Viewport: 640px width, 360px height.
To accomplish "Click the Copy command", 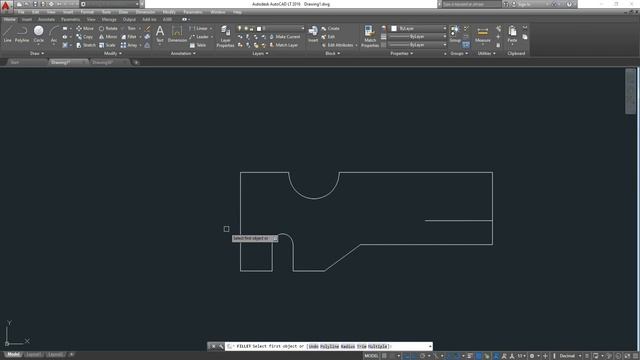I will pyautogui.click(x=84, y=37).
